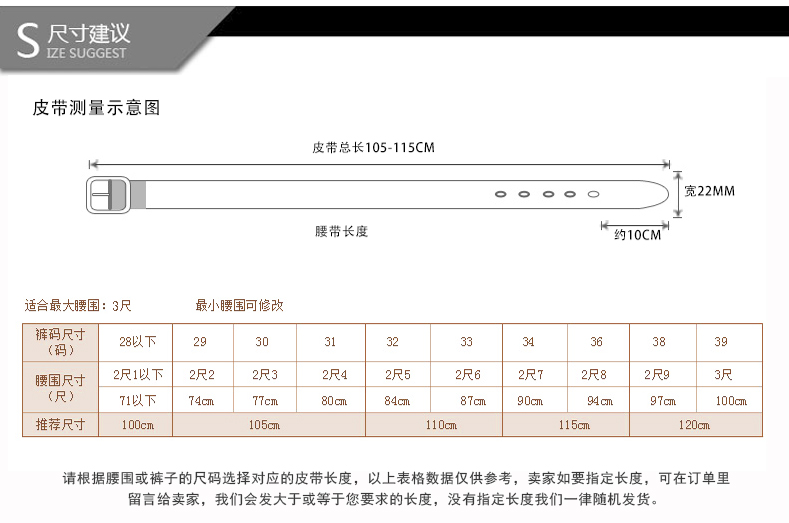Image resolution: width=789 pixels, height=523 pixels.
Task: Click the '2尺6' waist cell
Action: [467, 375]
